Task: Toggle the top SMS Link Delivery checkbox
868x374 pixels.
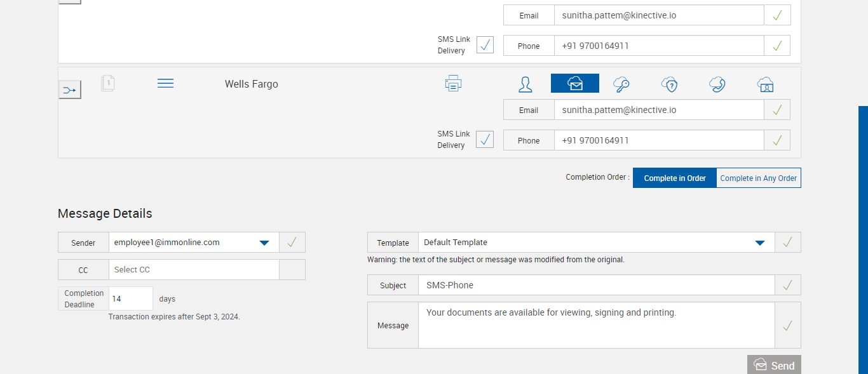Action: coord(485,45)
